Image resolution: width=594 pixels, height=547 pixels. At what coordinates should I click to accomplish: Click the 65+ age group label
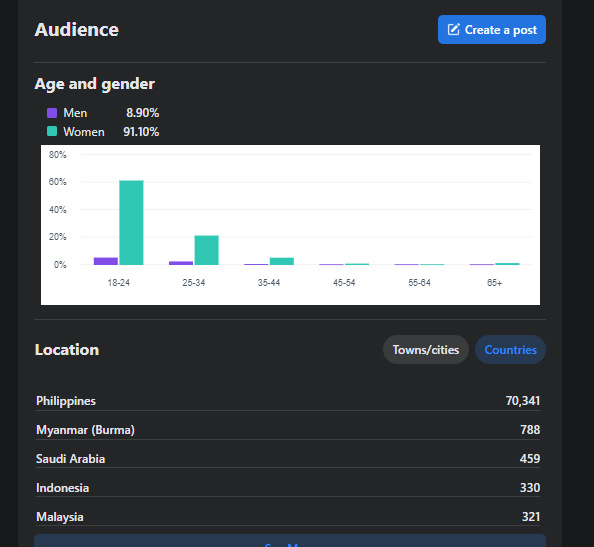(x=494, y=283)
